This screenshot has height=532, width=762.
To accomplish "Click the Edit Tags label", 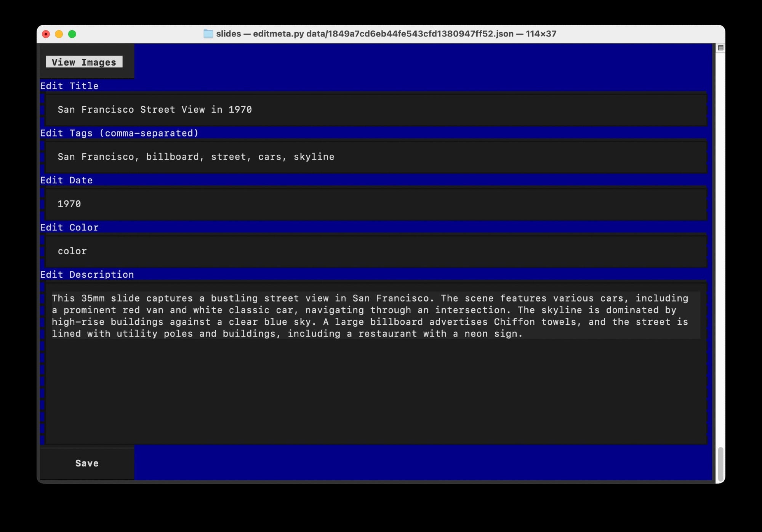I will (119, 133).
